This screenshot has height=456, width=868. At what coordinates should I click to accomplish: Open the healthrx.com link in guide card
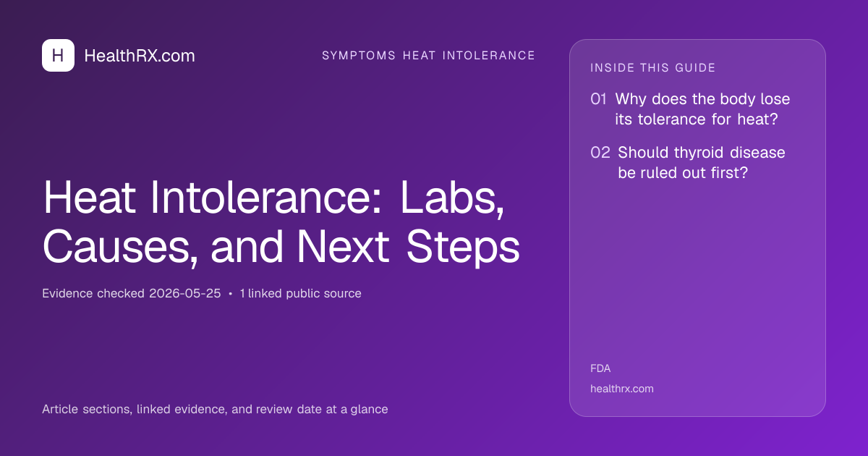622,389
